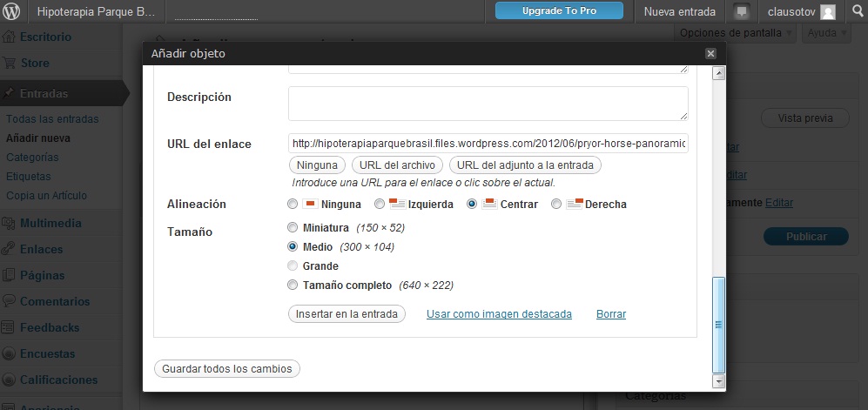The width and height of the screenshot is (868, 410).
Task: Choose Tamaño completo size option
Action: pos(293,286)
